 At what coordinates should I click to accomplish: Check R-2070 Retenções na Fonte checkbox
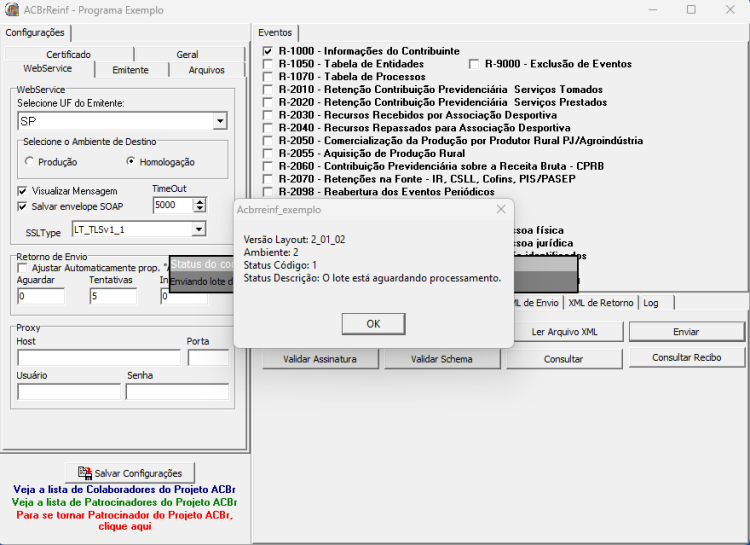(268, 179)
